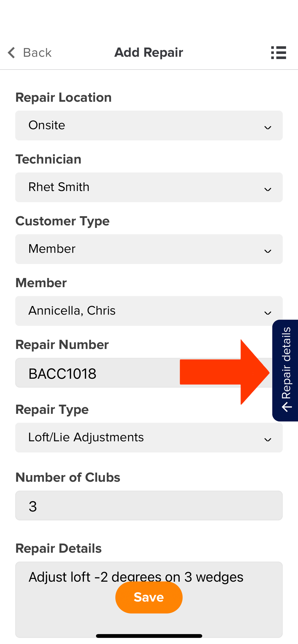Screen dimensions: 298x644
Task: Click the Repair Details text area
Action: (149, 600)
